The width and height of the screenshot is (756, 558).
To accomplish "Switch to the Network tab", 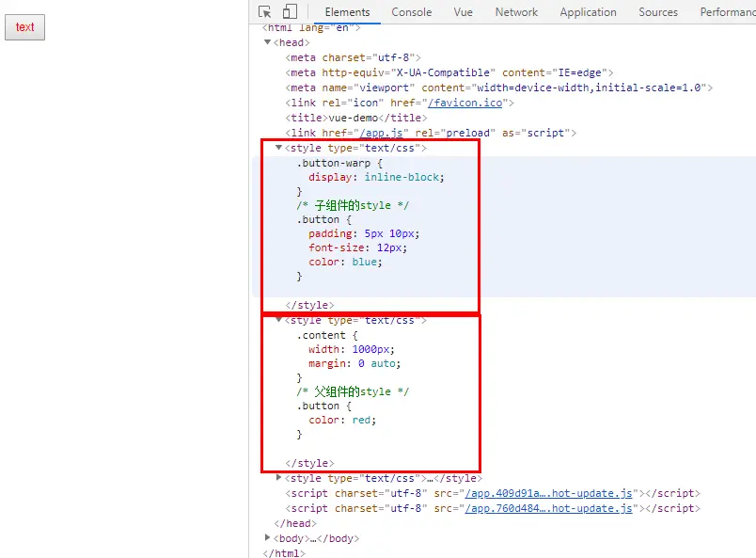I will pos(516,12).
